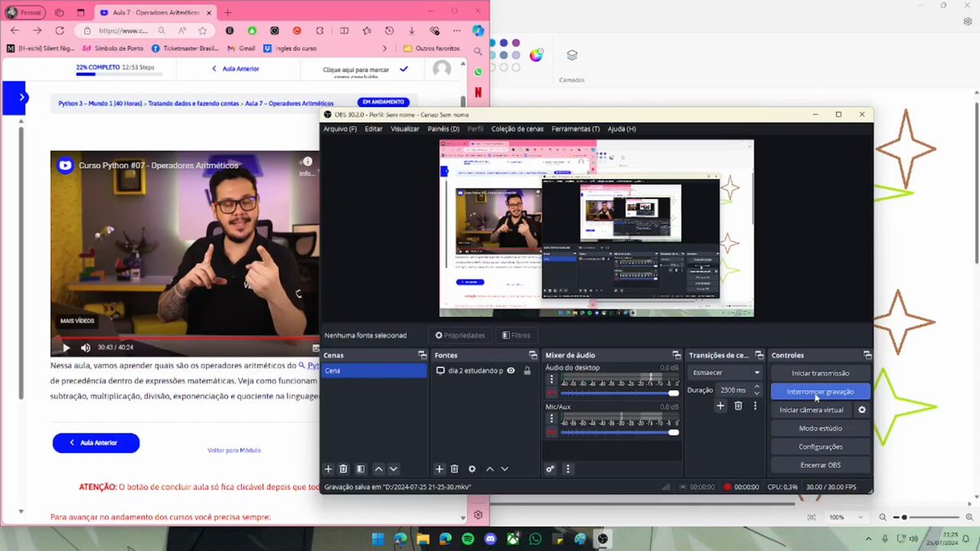Click Modo estúdio button
The image size is (980, 551).
tap(820, 429)
